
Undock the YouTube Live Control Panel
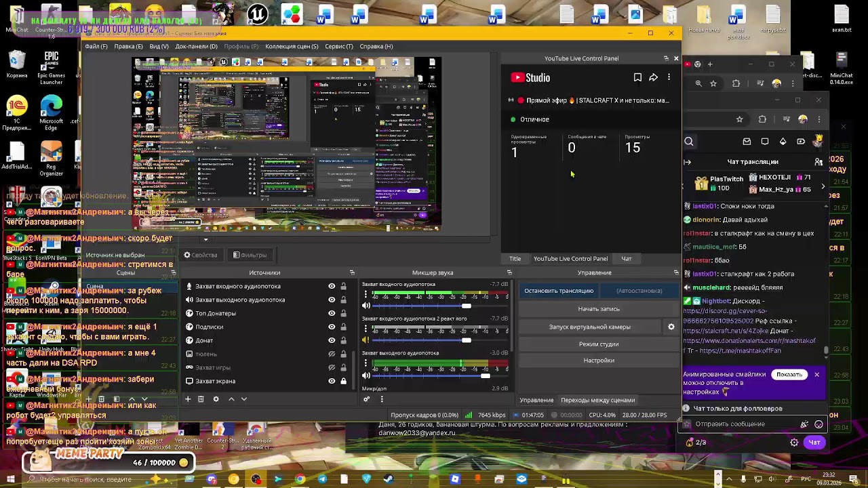(x=666, y=58)
